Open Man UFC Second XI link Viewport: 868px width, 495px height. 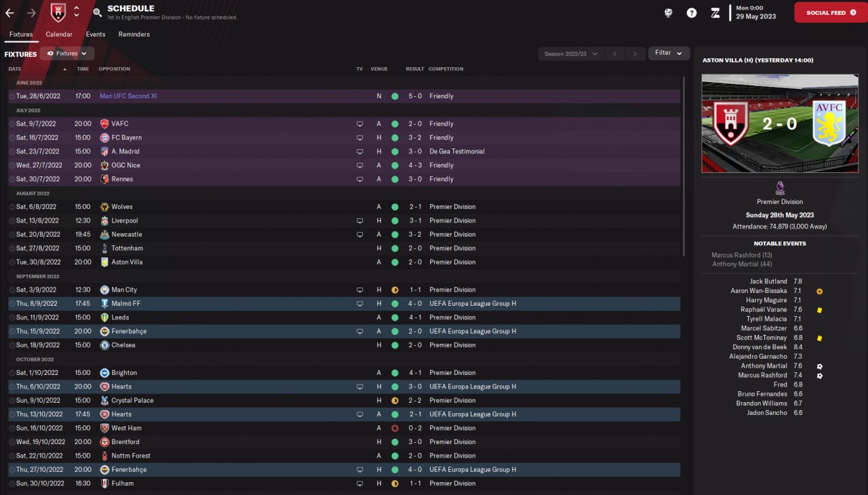(128, 96)
